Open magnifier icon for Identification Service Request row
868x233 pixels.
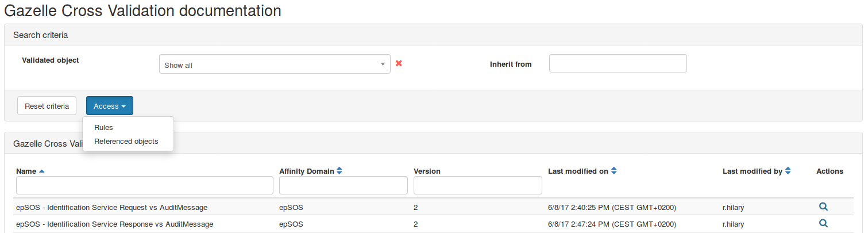(x=823, y=207)
